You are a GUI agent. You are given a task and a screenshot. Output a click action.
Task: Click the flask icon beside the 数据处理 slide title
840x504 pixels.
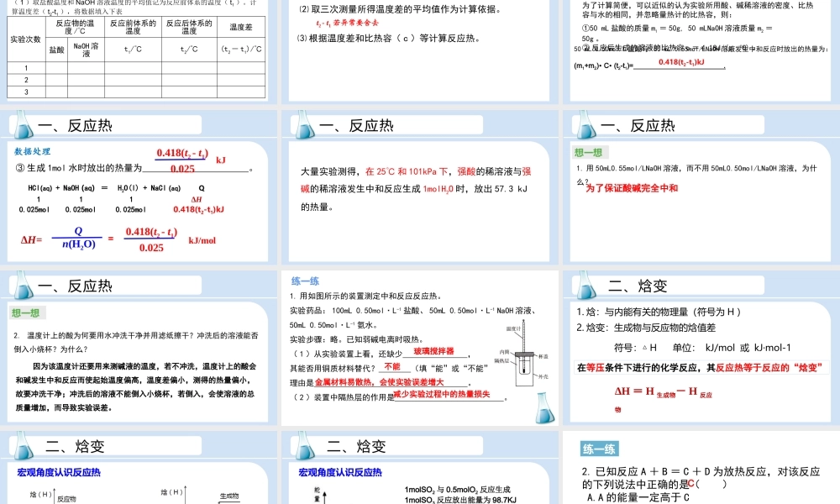click(x=23, y=124)
